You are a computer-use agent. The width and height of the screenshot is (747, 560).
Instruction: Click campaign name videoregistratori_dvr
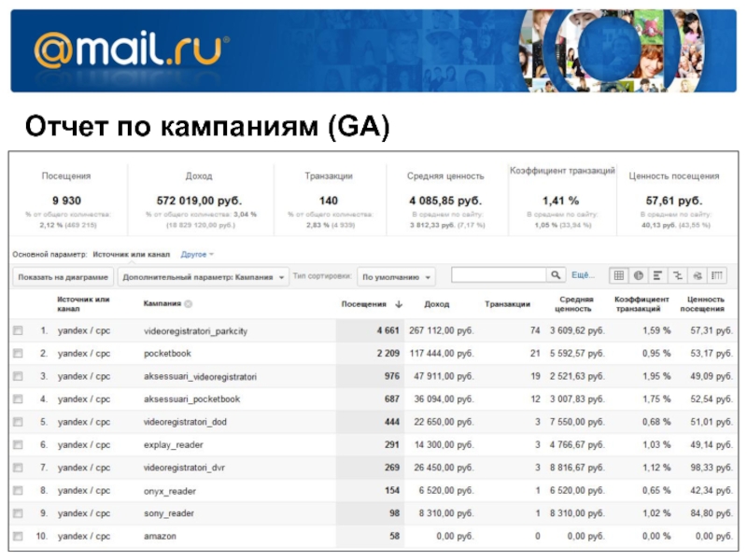tap(184, 468)
